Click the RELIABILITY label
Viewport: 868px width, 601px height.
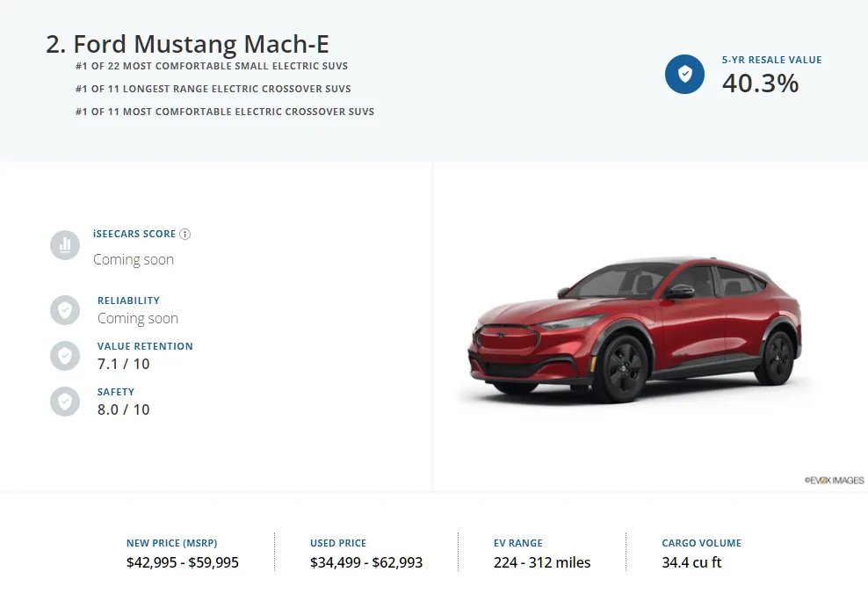128,300
